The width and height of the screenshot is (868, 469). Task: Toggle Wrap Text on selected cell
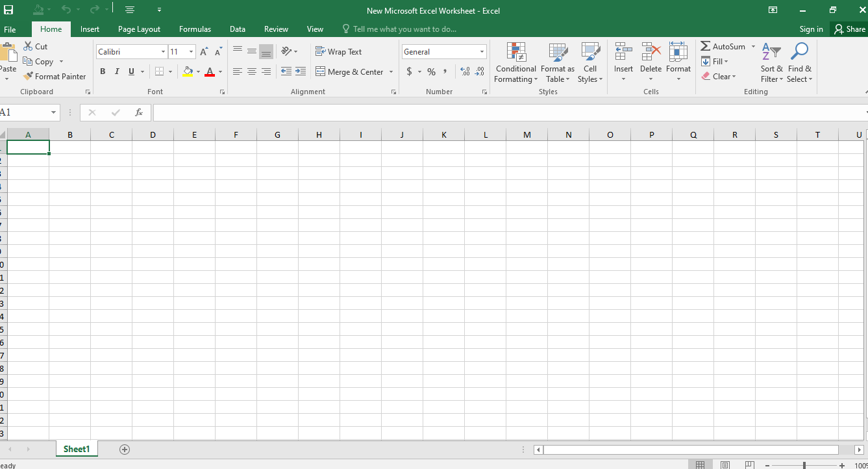[x=338, y=52]
